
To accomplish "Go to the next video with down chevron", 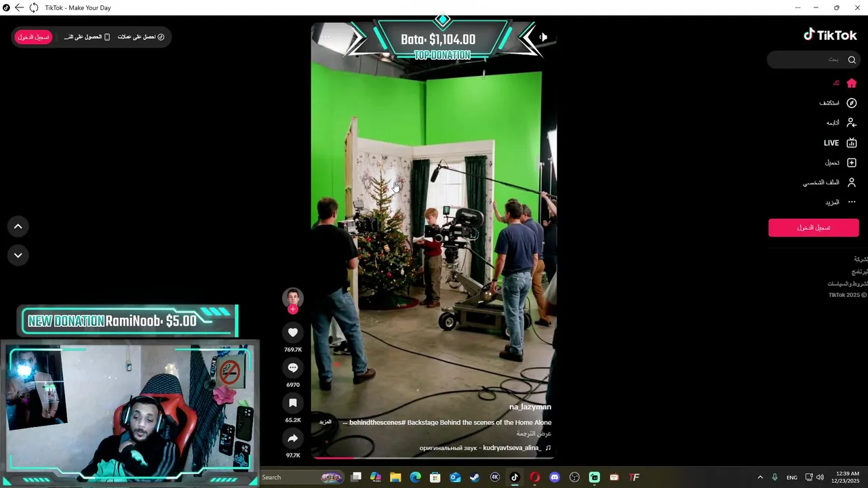I will point(18,256).
